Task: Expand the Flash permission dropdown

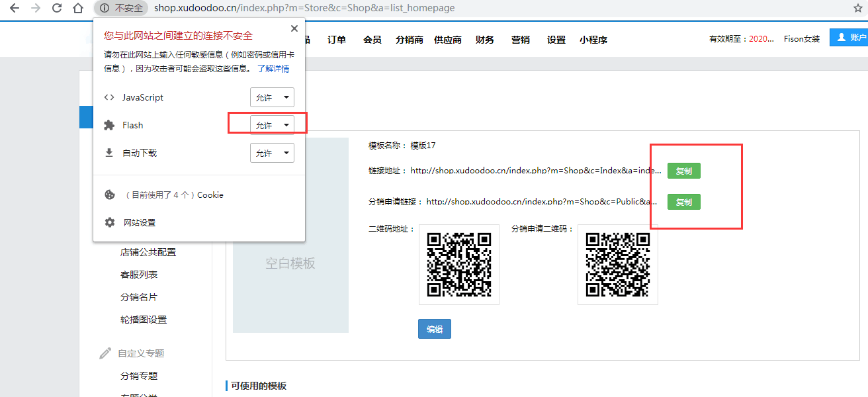Action: pos(272,125)
